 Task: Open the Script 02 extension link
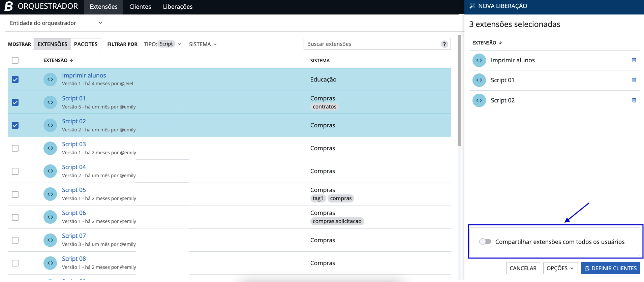point(74,121)
